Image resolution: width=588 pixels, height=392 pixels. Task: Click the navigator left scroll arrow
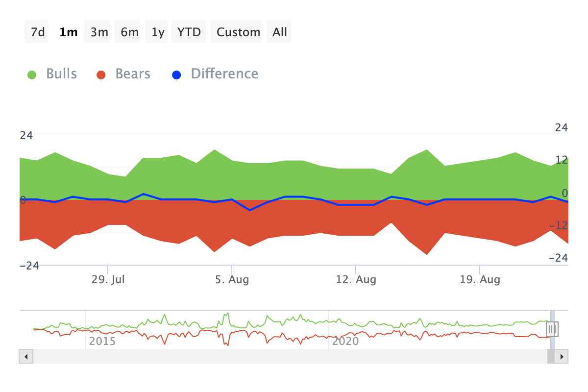tap(25, 356)
